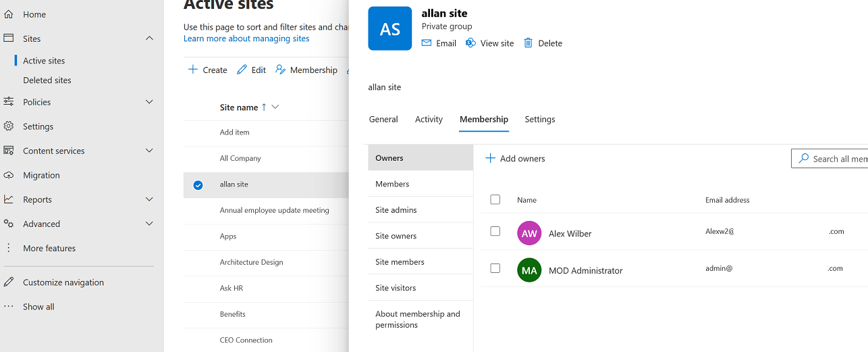The image size is (868, 352).
Task: Select the Annual employee update meeting row
Action: point(266,210)
